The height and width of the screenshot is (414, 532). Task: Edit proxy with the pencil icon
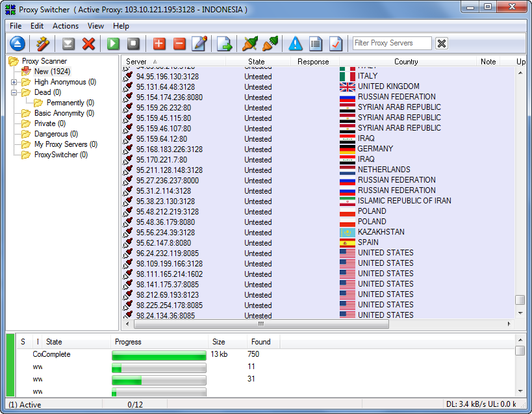(199, 44)
